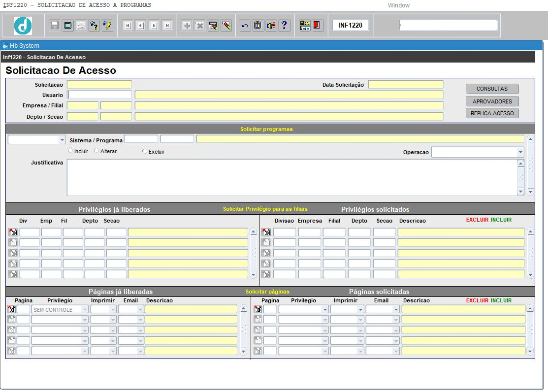Click the Save icon in the toolbar

point(55,25)
